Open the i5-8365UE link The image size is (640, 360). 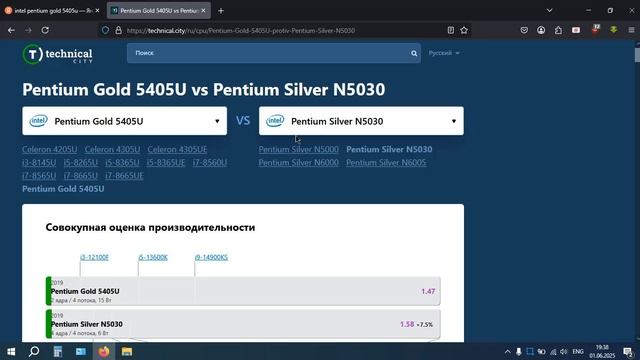[x=166, y=162]
